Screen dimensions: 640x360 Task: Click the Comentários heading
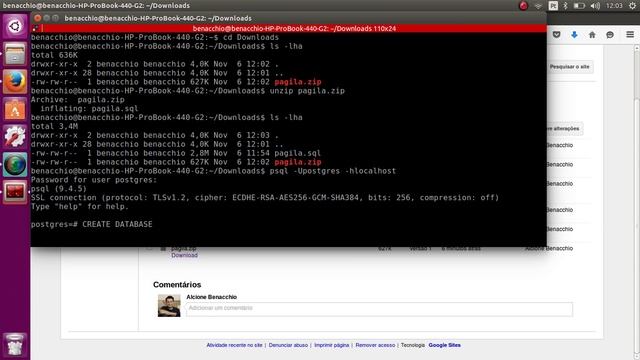pyautogui.click(x=177, y=284)
